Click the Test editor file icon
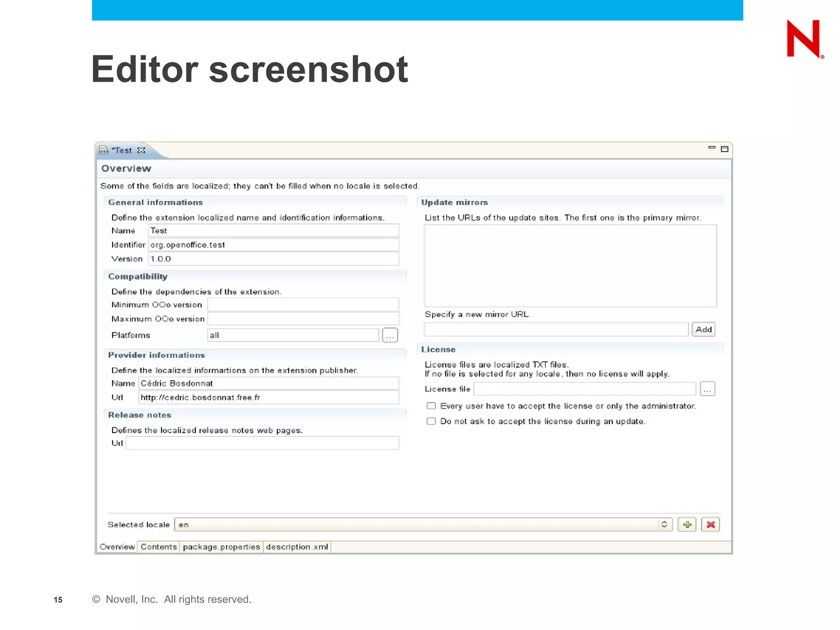The image size is (840, 630). click(x=104, y=150)
